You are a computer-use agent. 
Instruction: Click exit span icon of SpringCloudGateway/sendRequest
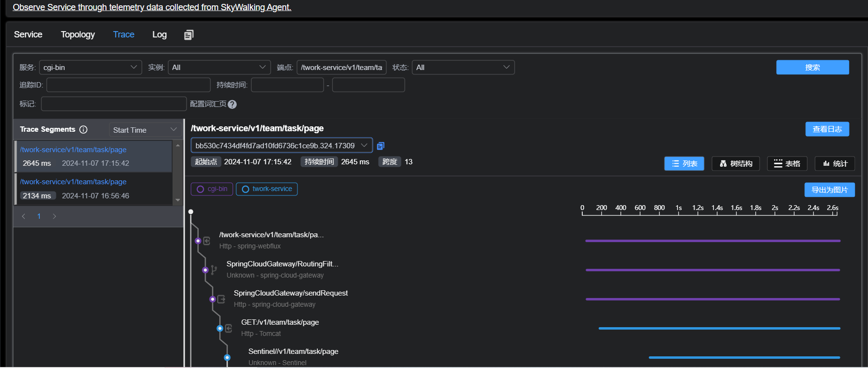coord(221,299)
